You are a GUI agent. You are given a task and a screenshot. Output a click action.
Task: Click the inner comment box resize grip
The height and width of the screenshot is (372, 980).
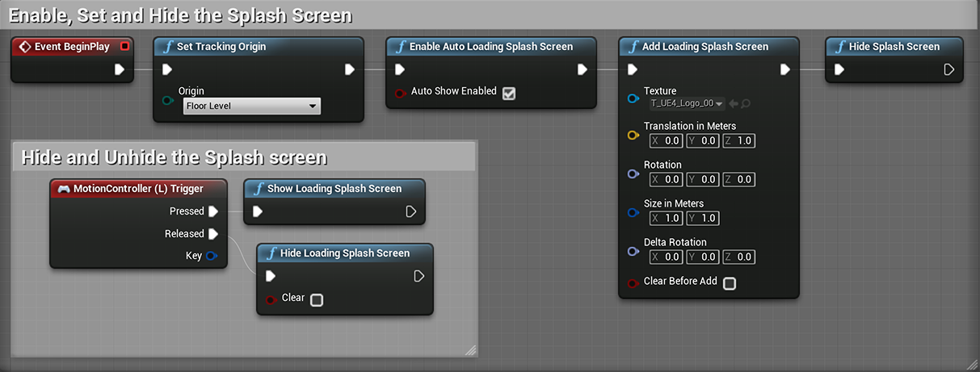[x=471, y=350]
